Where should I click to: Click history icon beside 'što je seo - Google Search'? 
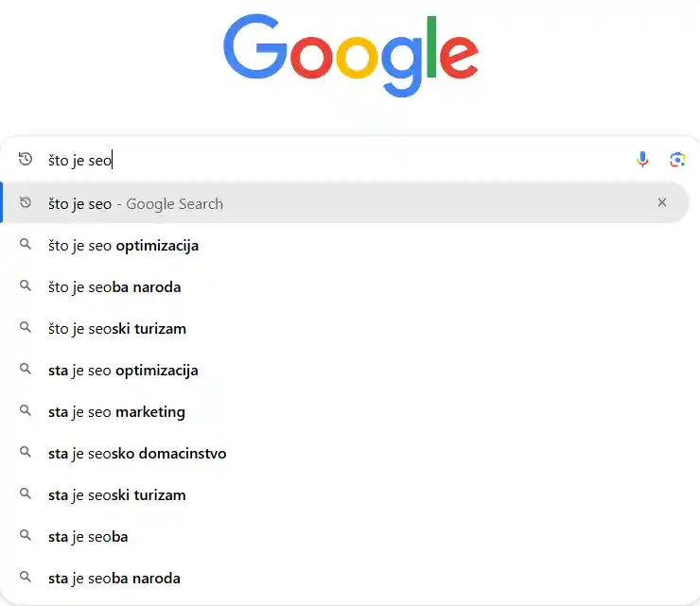(26, 203)
